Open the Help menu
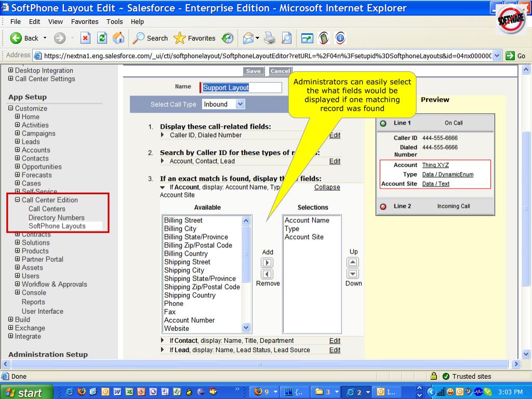This screenshot has width=532, height=399. click(x=137, y=22)
